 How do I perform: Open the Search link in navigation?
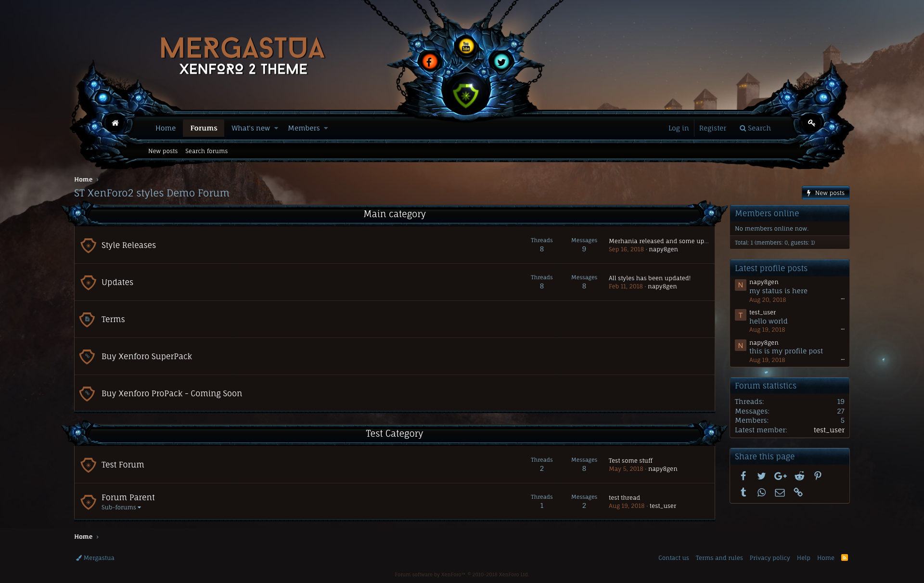755,128
